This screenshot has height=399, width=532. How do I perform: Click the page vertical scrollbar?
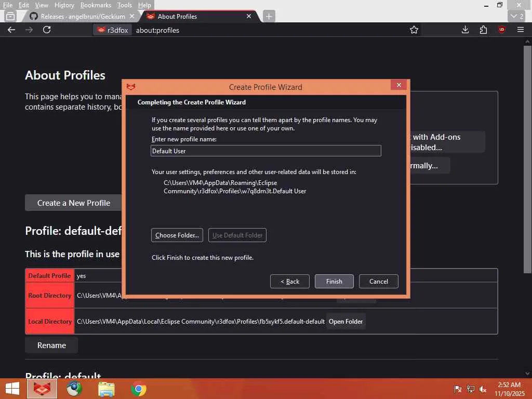[527, 159]
